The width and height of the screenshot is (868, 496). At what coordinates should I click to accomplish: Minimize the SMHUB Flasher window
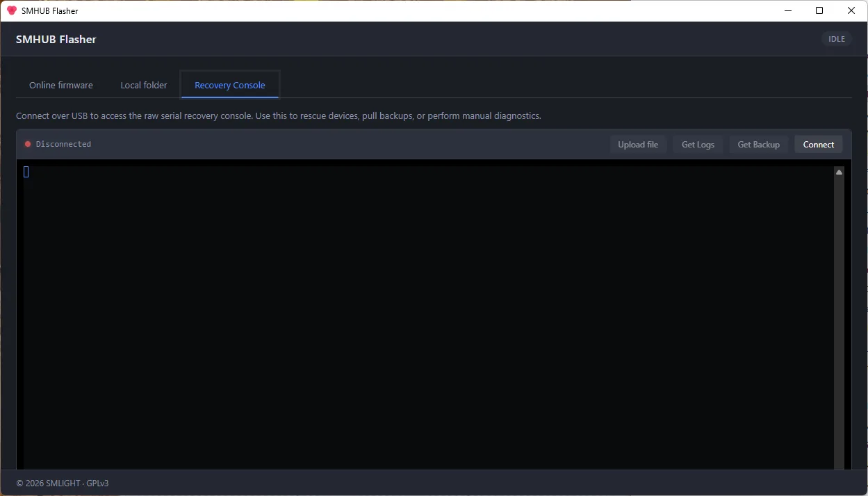(x=788, y=10)
